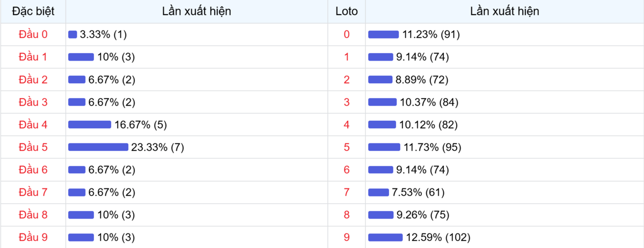Image resolution: width=644 pixels, height=248 pixels.
Task: Open the "Đầu 9" row label
Action: (x=33, y=237)
